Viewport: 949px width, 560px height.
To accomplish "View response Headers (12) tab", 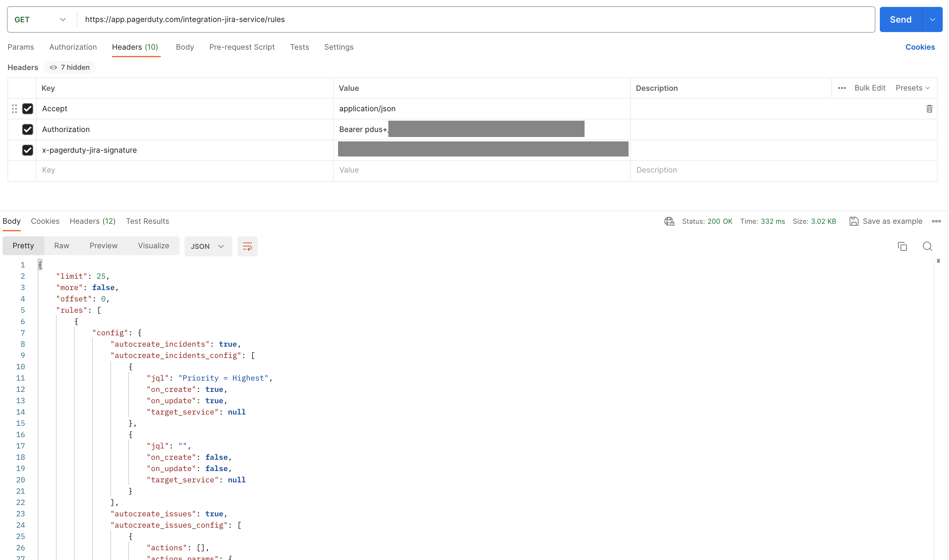I will [92, 221].
